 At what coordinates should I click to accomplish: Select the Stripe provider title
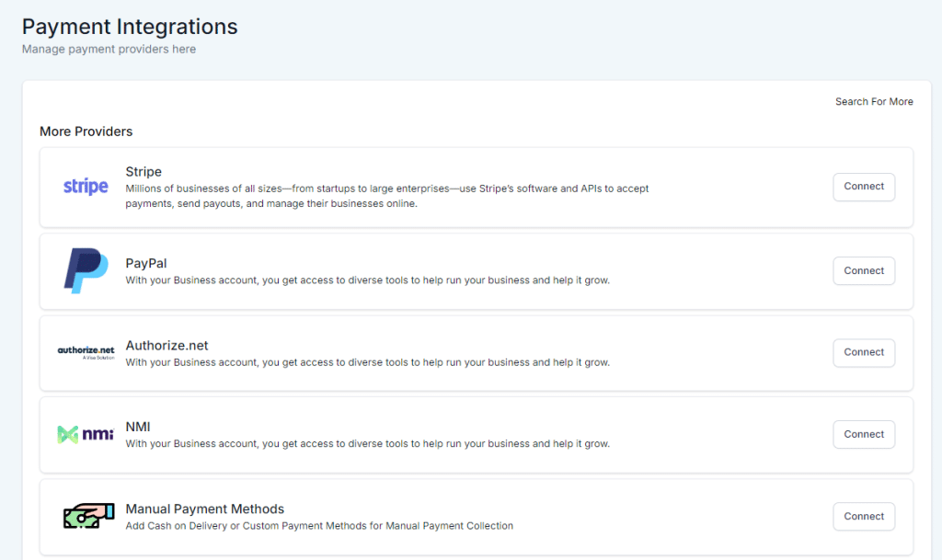coord(144,172)
